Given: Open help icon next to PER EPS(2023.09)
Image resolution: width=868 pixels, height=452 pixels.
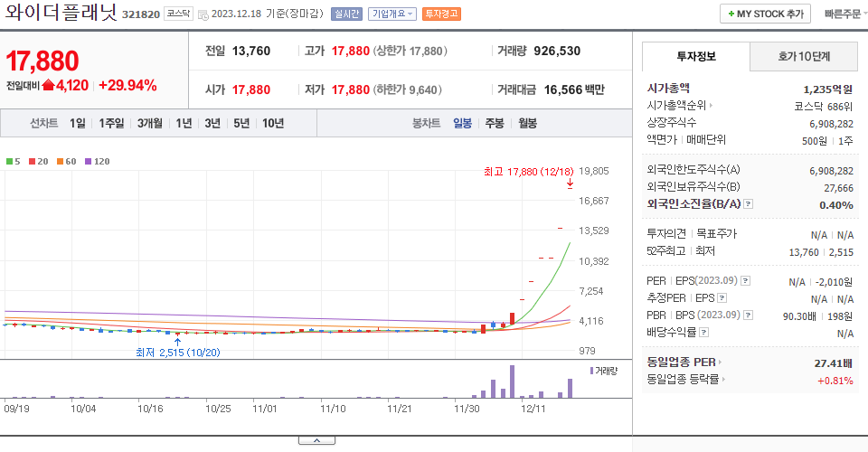Looking at the screenshot, I should [x=746, y=281].
